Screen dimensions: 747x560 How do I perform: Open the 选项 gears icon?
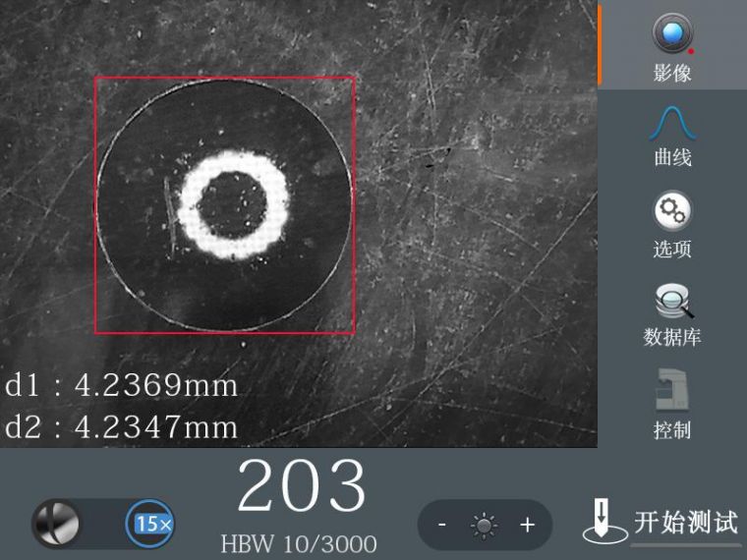click(672, 210)
